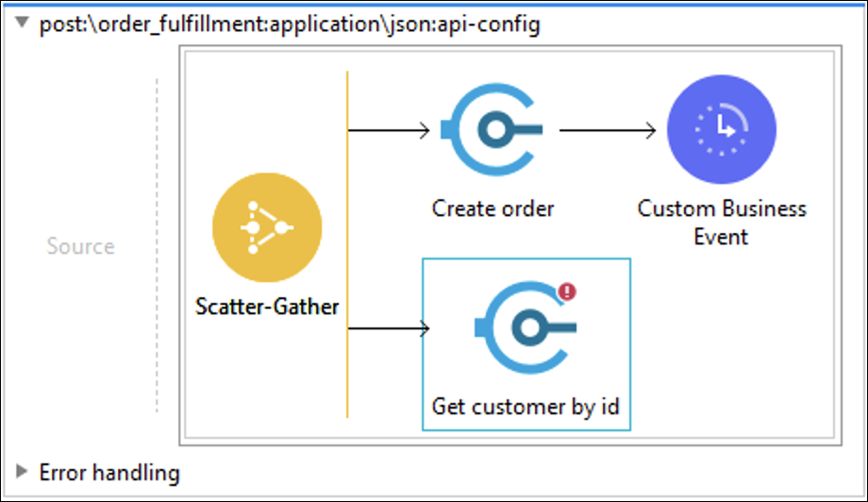Image resolution: width=868 pixels, height=502 pixels.
Task: Select the yellow Scatter-Gather icon
Action: tap(267, 227)
